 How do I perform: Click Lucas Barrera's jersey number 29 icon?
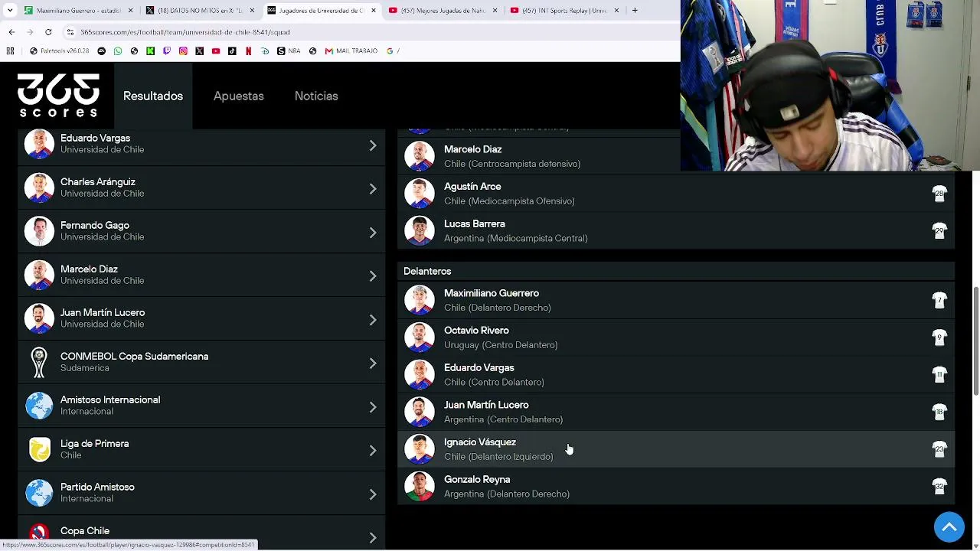point(939,230)
